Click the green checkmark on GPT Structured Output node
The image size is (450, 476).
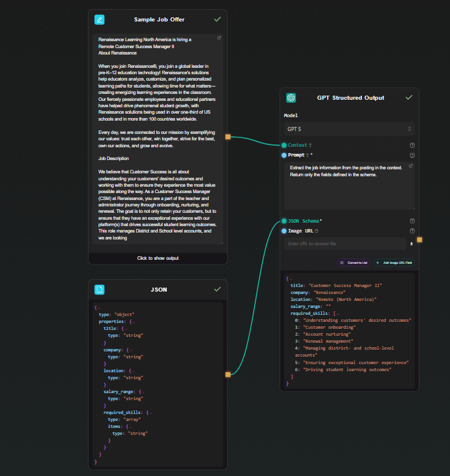pyautogui.click(x=409, y=97)
